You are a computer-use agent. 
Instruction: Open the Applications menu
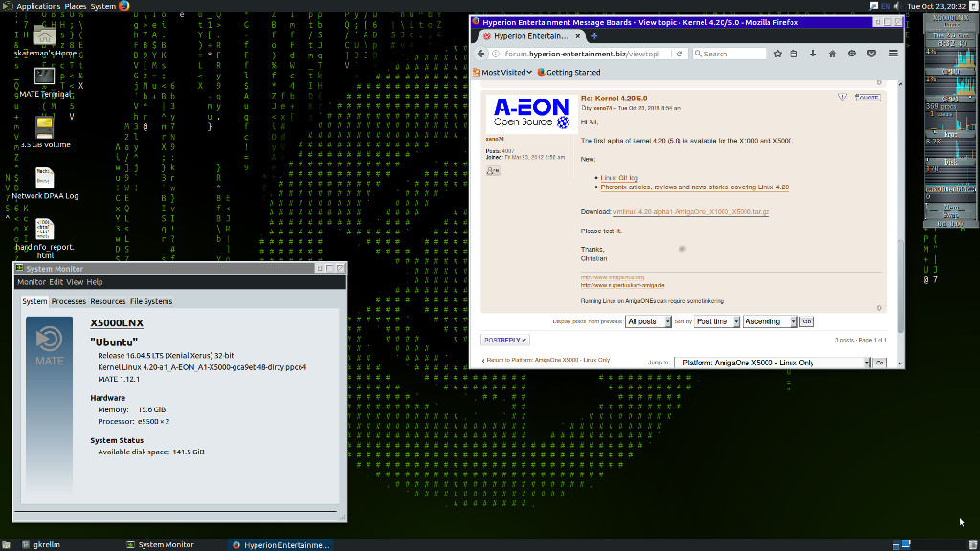(38, 6)
